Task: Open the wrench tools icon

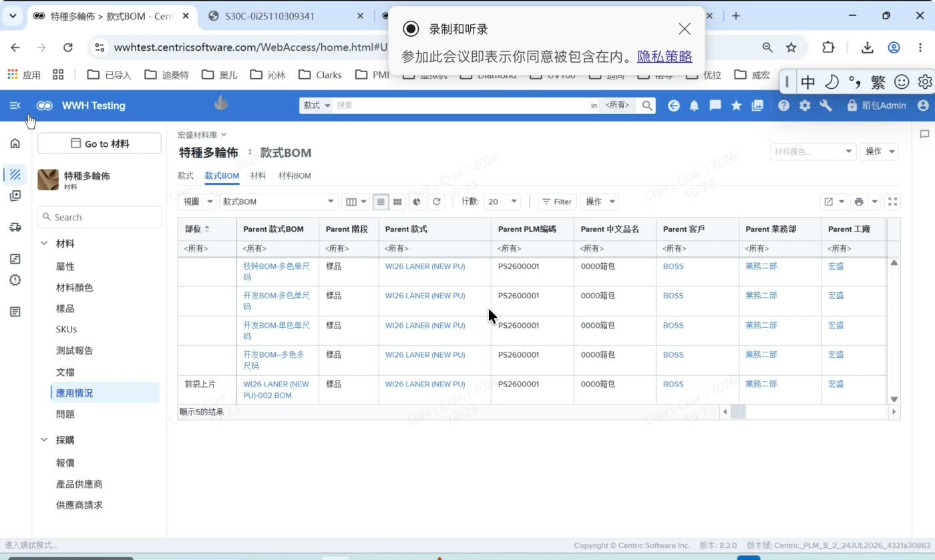Action: click(826, 105)
